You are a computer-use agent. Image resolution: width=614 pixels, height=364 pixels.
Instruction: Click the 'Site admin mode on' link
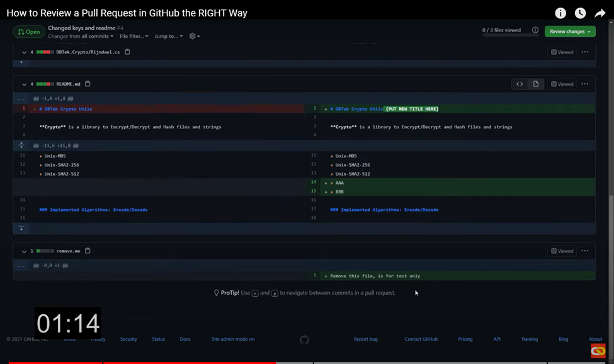click(233, 339)
